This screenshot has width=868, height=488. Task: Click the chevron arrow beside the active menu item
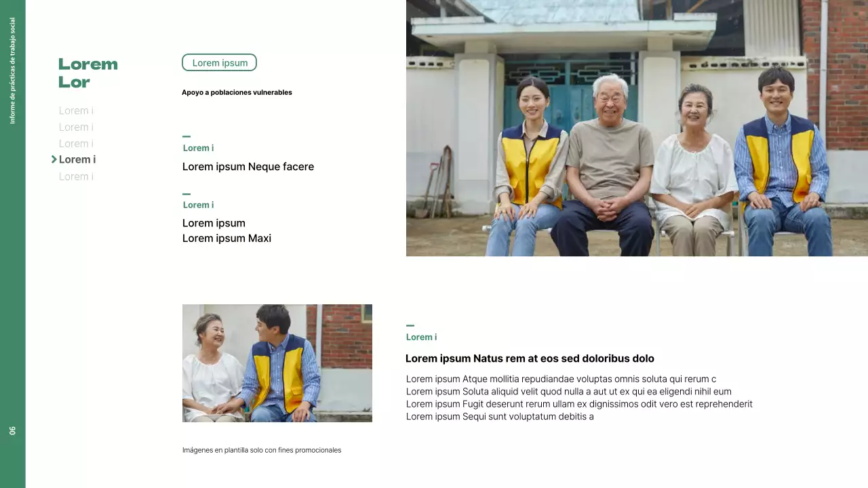[54, 159]
